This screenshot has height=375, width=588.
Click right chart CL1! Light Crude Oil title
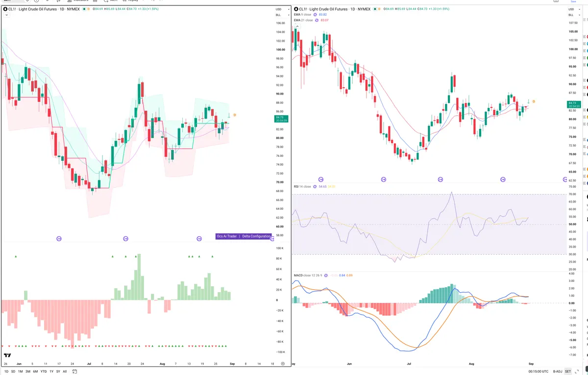pyautogui.click(x=336, y=9)
